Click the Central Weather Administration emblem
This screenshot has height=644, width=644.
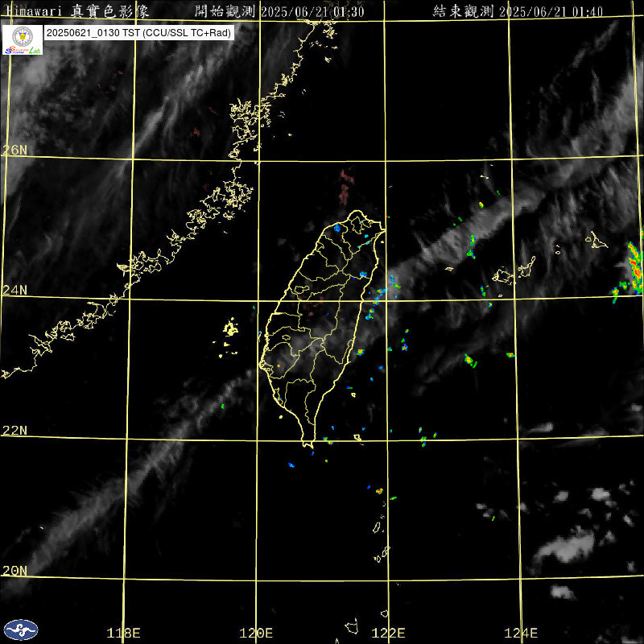pyautogui.click(x=21, y=630)
